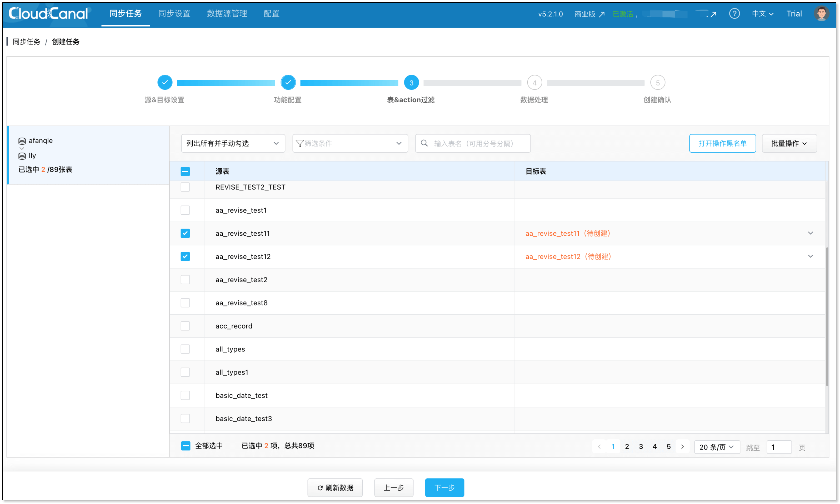Go to next page via right arrow icon
The image size is (840, 504).
(682, 446)
